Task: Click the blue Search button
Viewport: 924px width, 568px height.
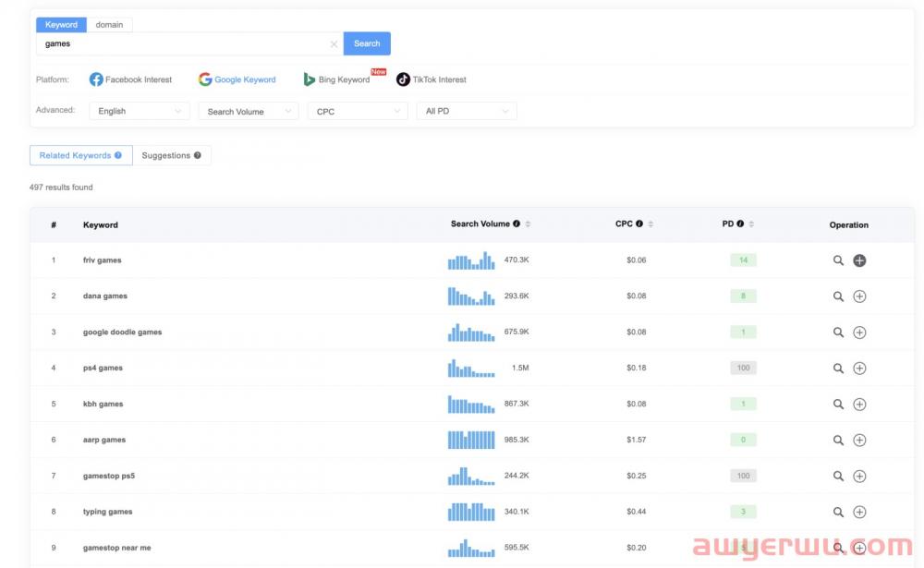Action: 367,43
